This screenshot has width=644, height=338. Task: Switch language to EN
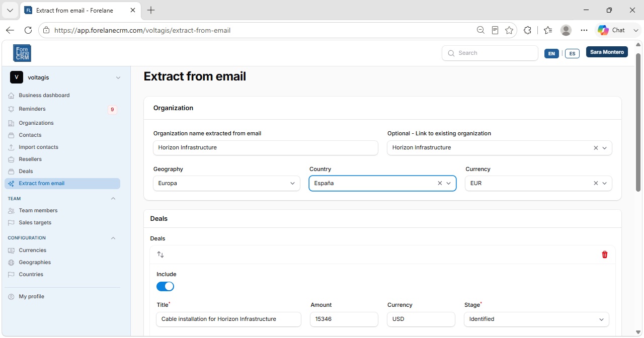[551, 53]
